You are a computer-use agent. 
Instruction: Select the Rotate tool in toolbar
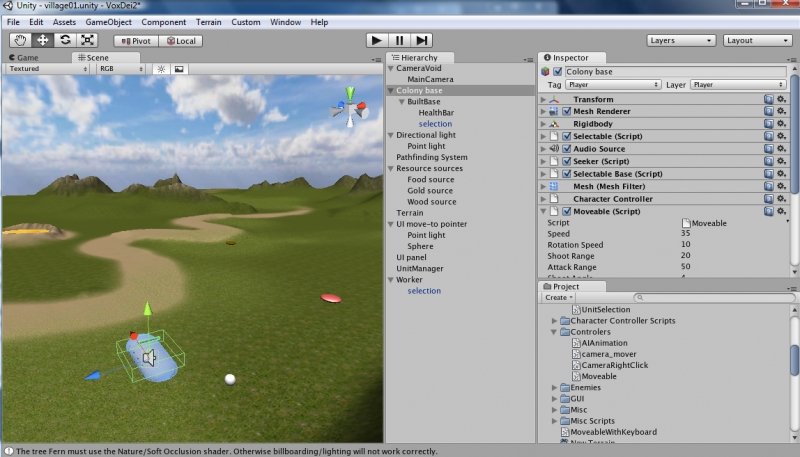pos(65,40)
